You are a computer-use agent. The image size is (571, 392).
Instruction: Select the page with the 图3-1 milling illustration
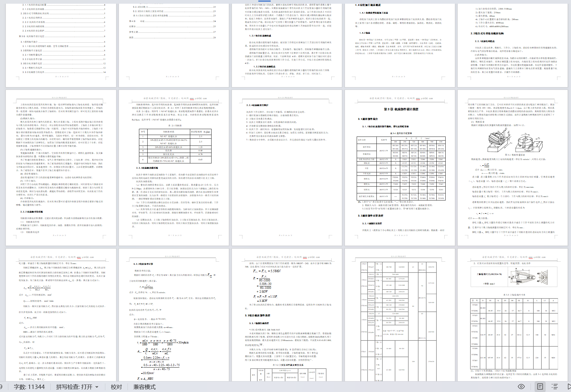tap(513, 168)
